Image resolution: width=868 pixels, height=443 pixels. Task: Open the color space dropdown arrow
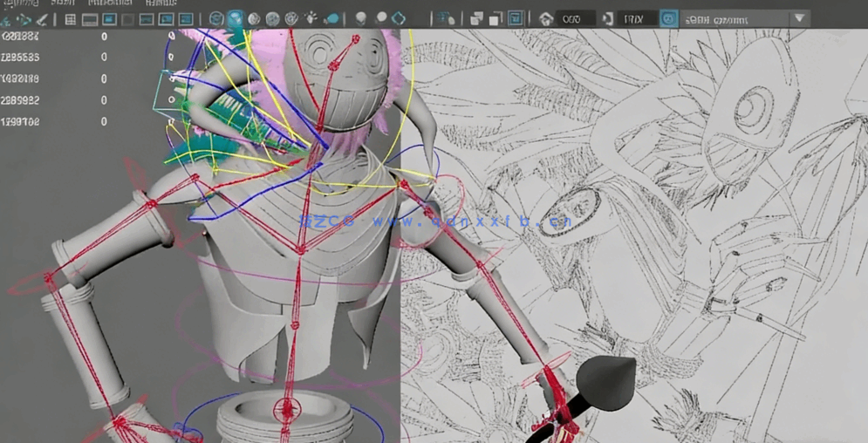[x=799, y=18]
